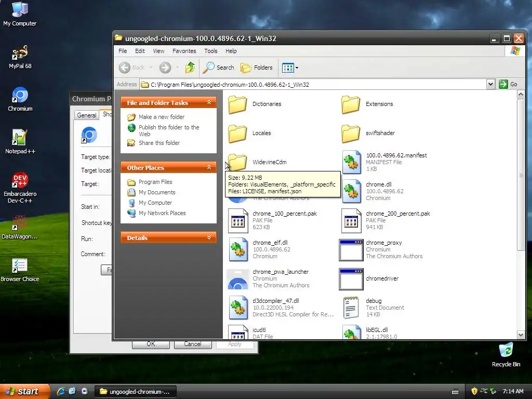Collapse the Other Places panel
The height and width of the screenshot is (399, 532).
209,167
